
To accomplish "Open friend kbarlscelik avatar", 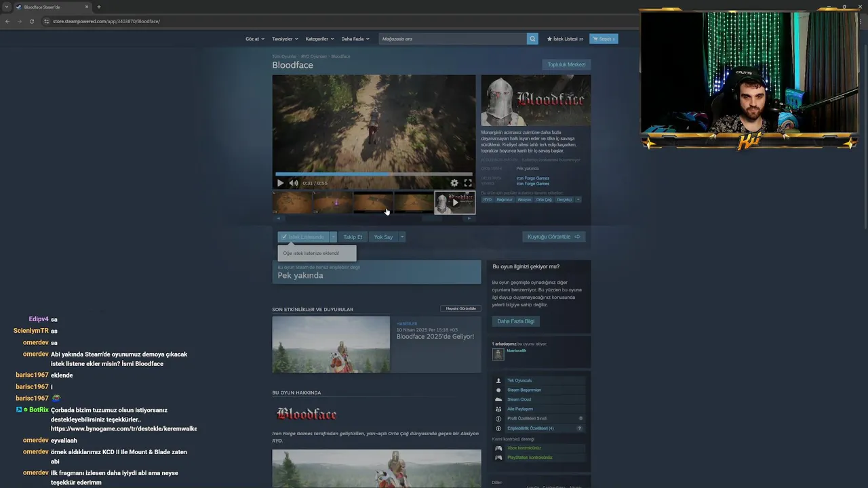I will [x=498, y=354].
